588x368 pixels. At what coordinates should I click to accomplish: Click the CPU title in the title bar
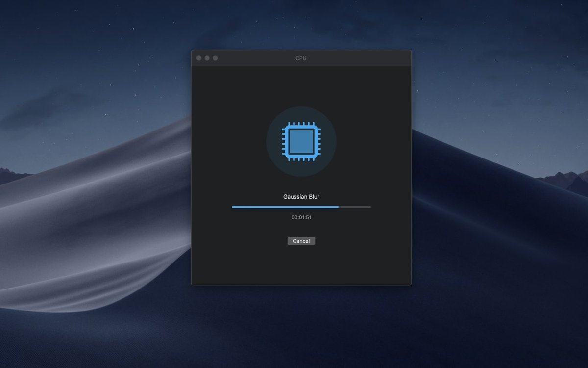301,58
